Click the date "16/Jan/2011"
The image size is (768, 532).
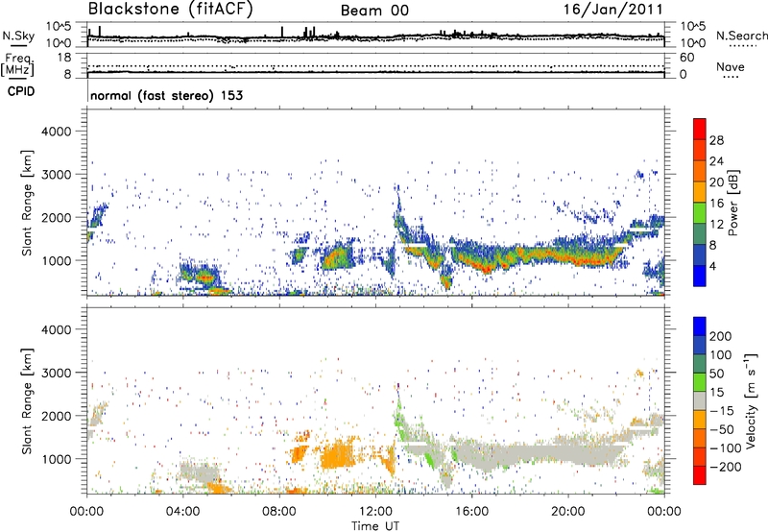613,10
